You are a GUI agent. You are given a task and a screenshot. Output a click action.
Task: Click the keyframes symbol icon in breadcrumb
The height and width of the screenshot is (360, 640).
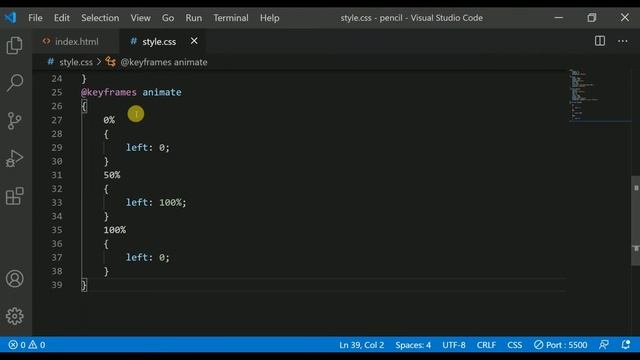pos(111,62)
